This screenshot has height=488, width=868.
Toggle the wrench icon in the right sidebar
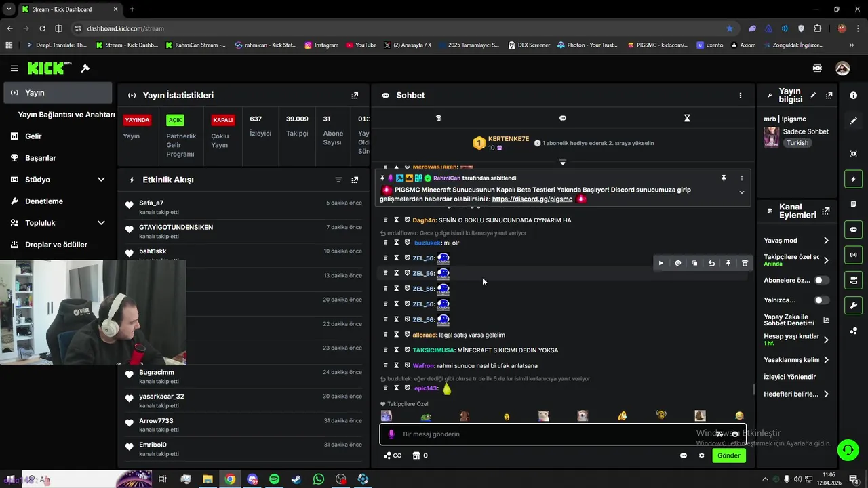(x=853, y=306)
